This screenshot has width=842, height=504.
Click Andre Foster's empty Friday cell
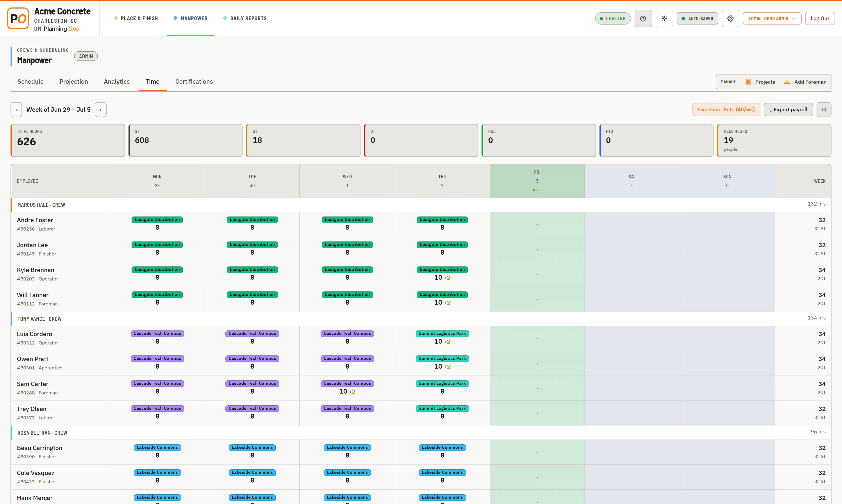click(537, 224)
